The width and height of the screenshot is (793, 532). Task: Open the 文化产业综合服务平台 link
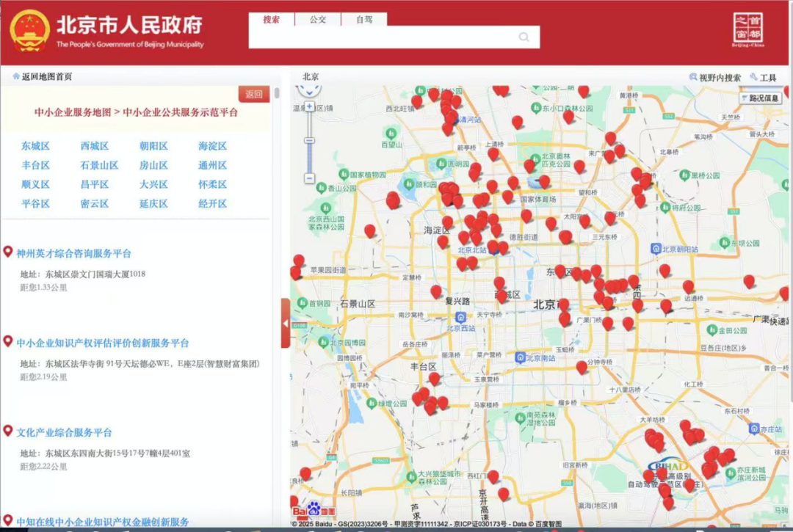point(65,432)
